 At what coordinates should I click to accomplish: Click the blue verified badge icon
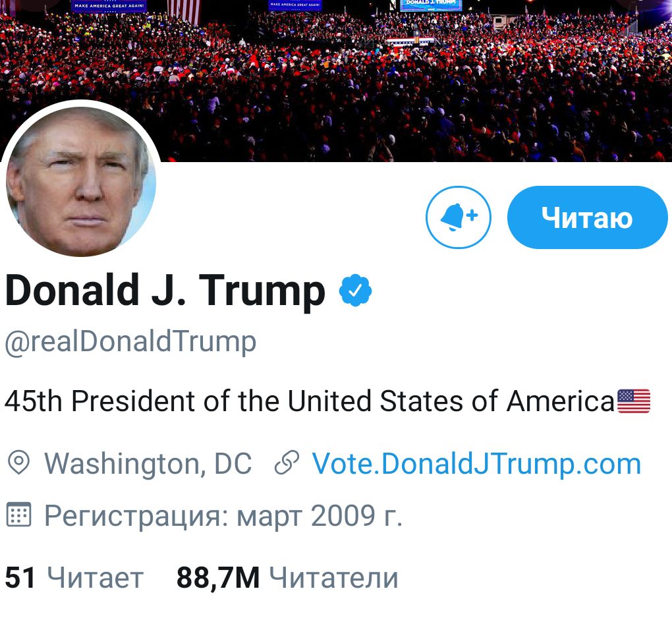[x=355, y=291]
